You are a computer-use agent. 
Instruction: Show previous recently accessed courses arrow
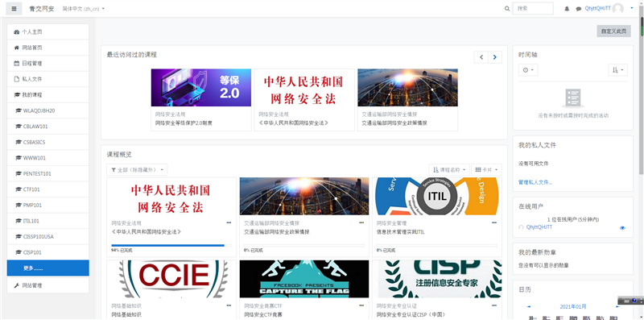point(481,57)
